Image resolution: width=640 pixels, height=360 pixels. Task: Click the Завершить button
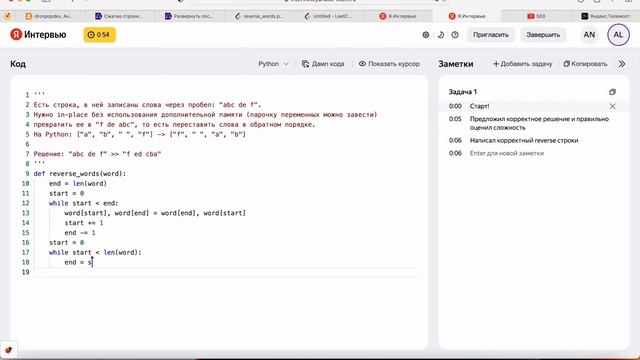pos(543,35)
